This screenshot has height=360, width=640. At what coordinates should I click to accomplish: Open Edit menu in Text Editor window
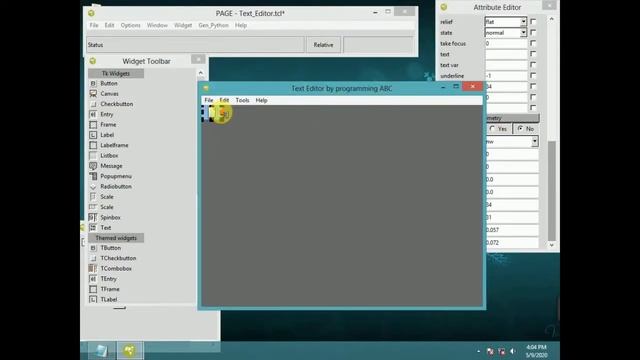coord(224,100)
